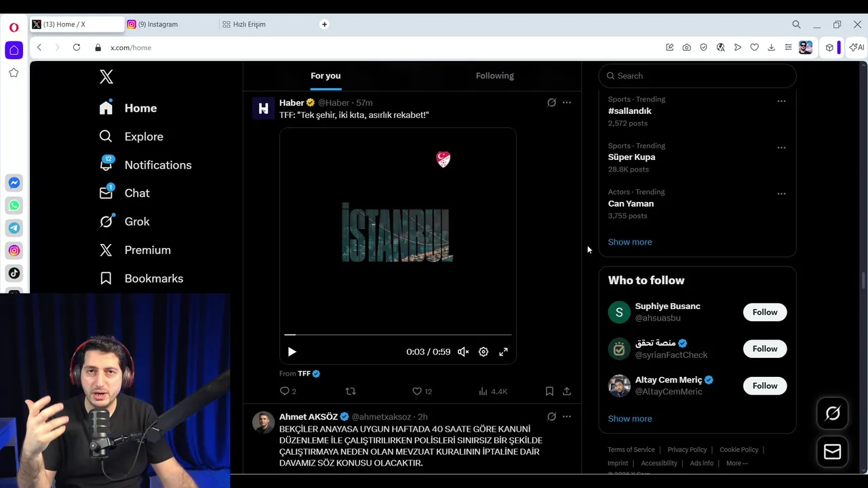Open more menu on Ahmet AKSÖZ post
868x488 pixels.
[x=567, y=417]
